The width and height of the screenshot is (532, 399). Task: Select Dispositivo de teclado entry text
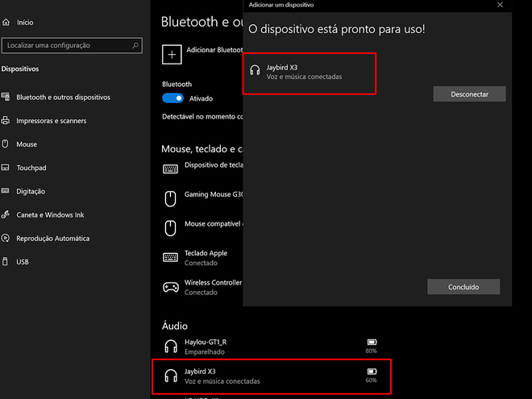(x=214, y=165)
